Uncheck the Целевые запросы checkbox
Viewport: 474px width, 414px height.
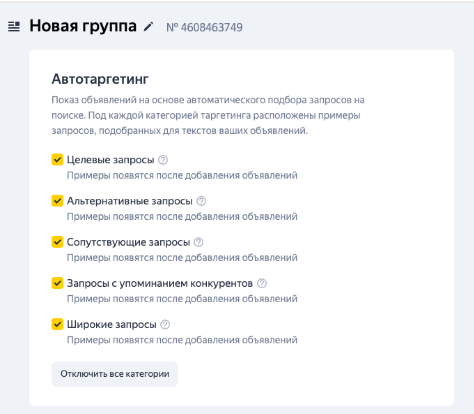[57, 160]
